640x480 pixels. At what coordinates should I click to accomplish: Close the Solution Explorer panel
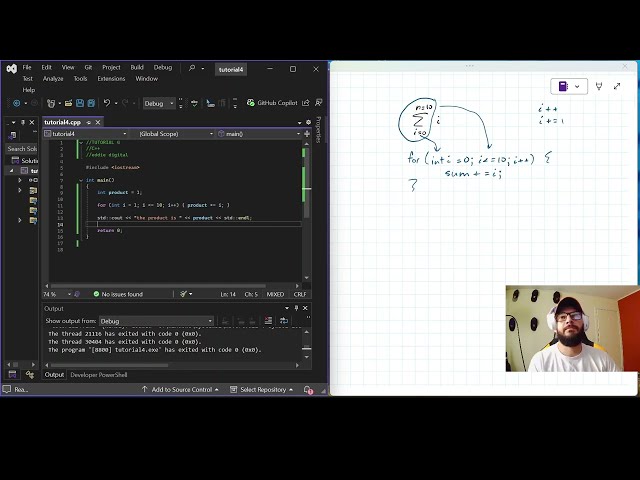32,122
